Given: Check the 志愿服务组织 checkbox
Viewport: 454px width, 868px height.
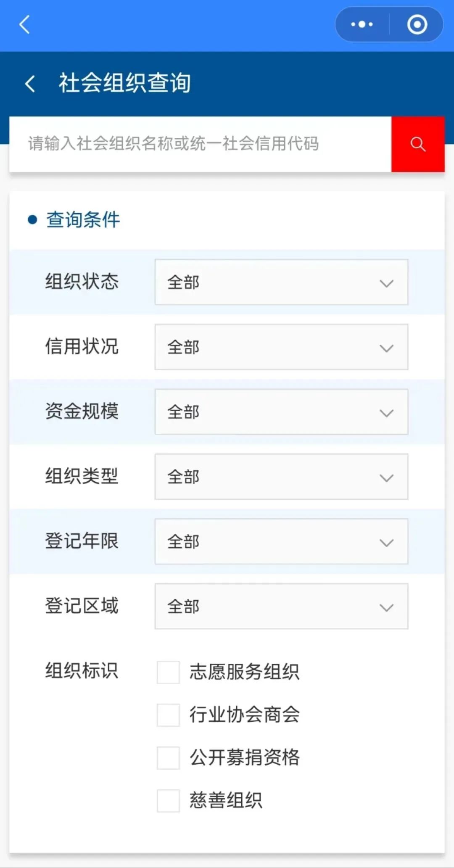Looking at the screenshot, I should tap(167, 672).
